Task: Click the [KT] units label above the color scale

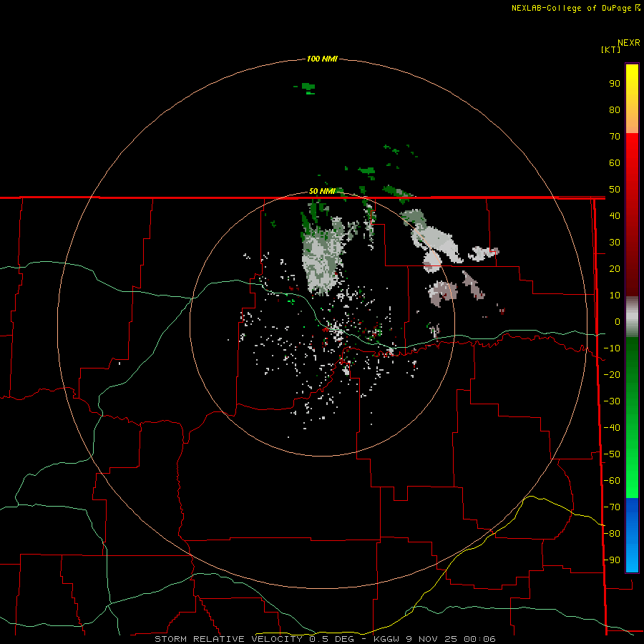Action: point(610,49)
